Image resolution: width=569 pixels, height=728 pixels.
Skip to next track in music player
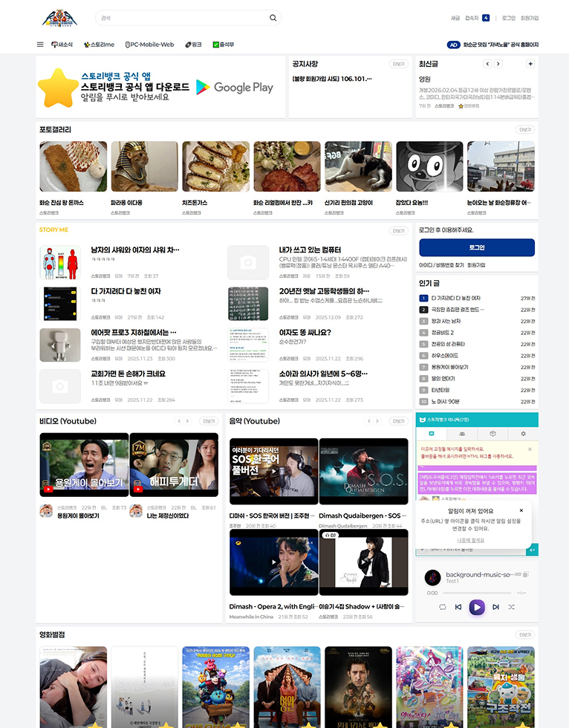pyautogui.click(x=495, y=607)
